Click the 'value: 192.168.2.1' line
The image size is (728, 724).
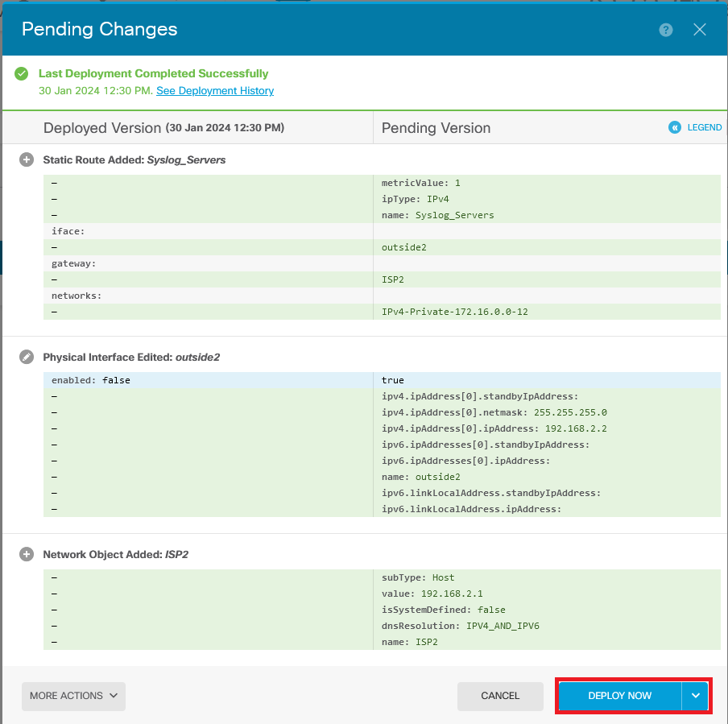click(432, 594)
